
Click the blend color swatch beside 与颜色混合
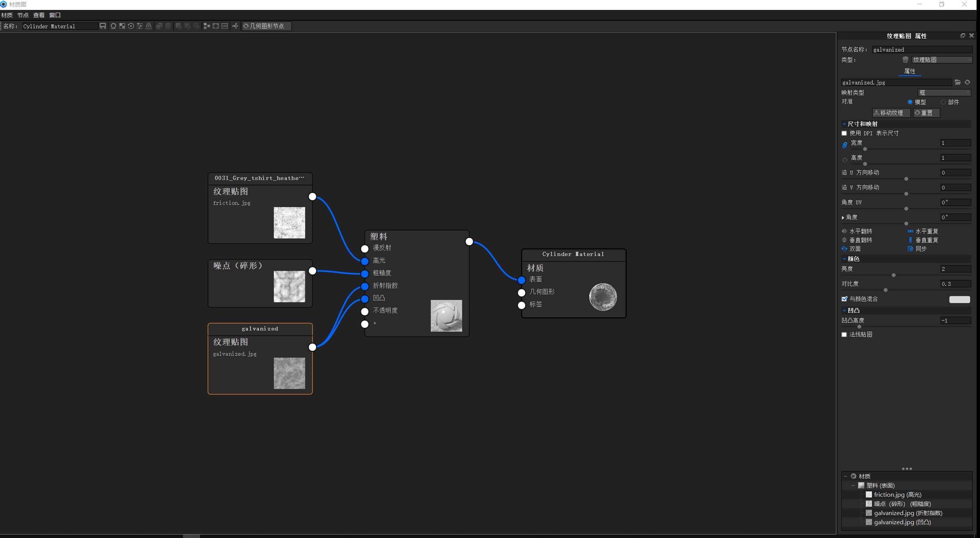pos(959,299)
